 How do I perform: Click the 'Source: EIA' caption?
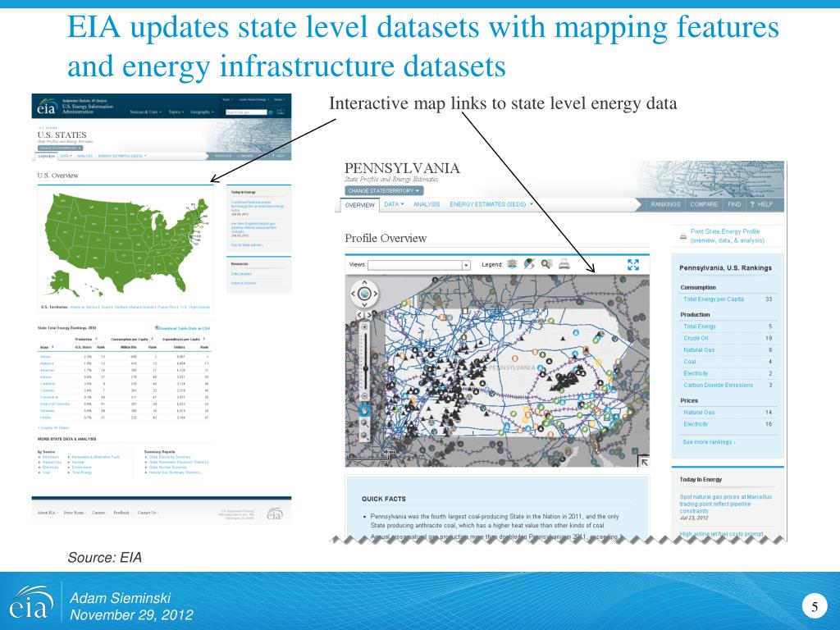pos(104,558)
